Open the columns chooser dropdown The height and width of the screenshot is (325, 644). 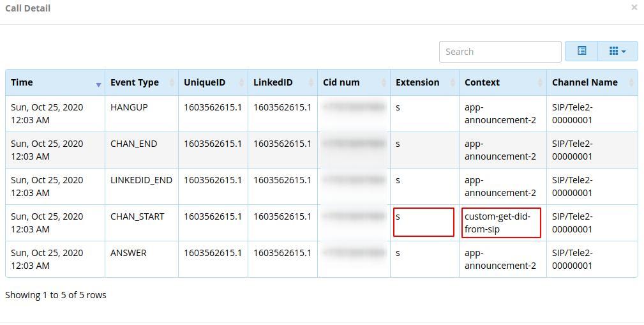[617, 51]
